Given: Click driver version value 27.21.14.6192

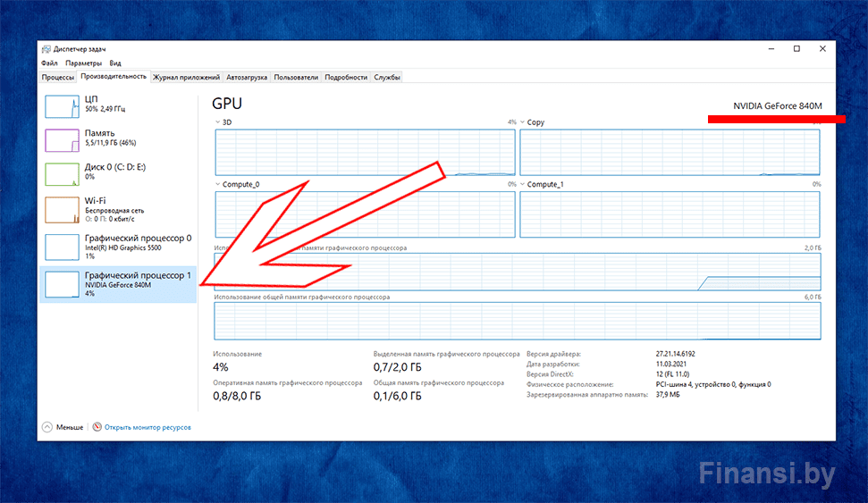Looking at the screenshot, I should click(x=675, y=354).
